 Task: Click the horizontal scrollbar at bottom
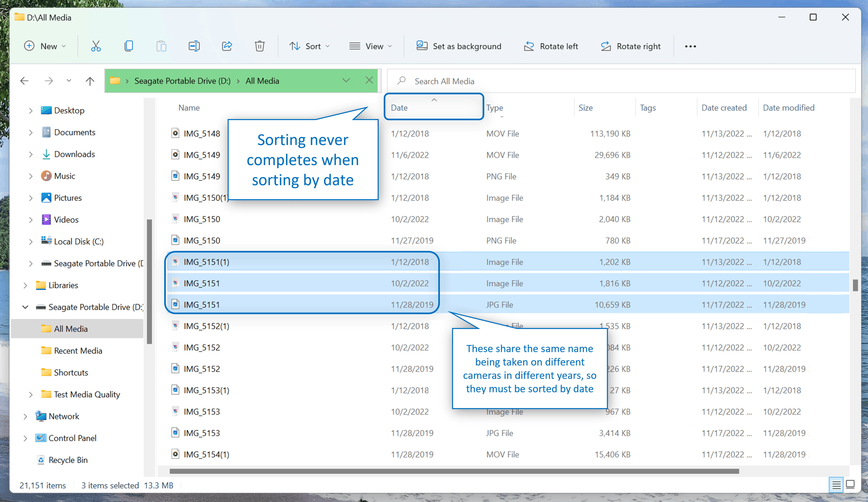click(454, 471)
